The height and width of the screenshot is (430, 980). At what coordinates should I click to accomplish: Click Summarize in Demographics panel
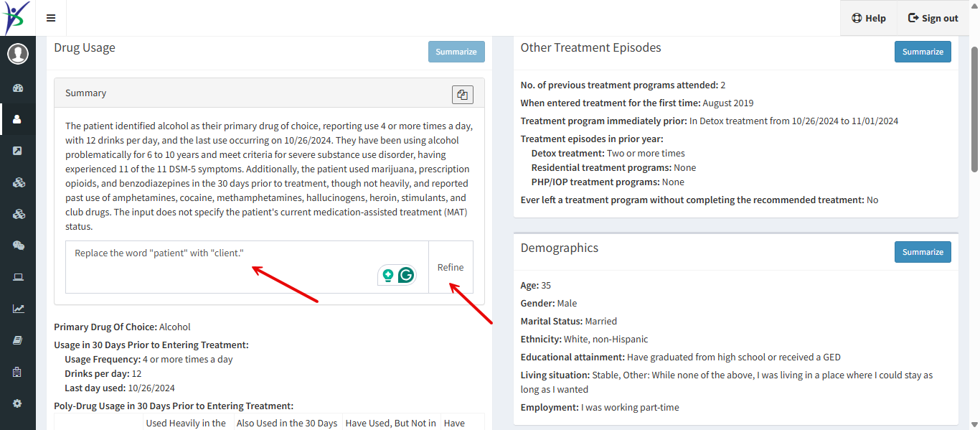tap(923, 252)
